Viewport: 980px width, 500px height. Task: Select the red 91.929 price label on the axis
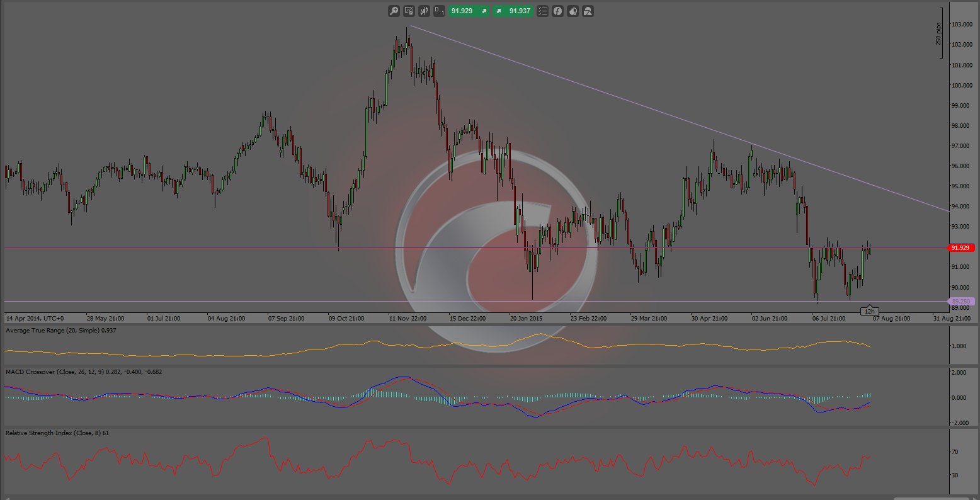(961, 248)
